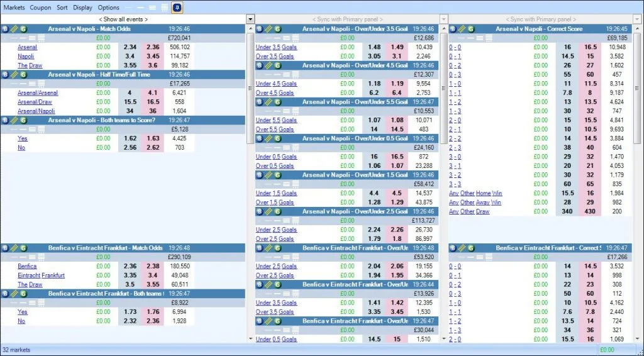644x356 pixels.
Task: Click the middle panel scroll-down arrow
Action: point(443,339)
